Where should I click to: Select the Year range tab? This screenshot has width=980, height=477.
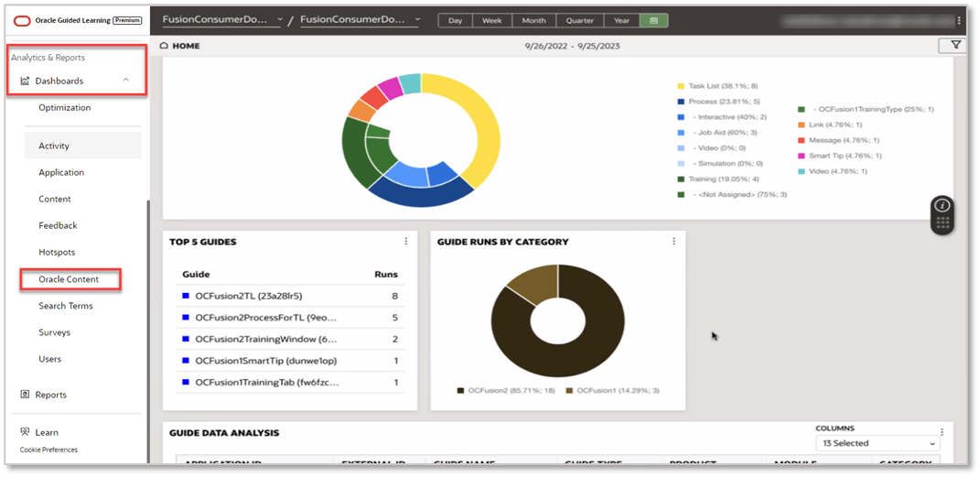point(622,21)
